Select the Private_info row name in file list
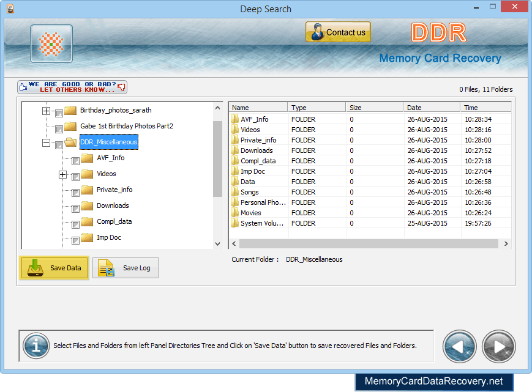532x392 pixels. point(258,140)
